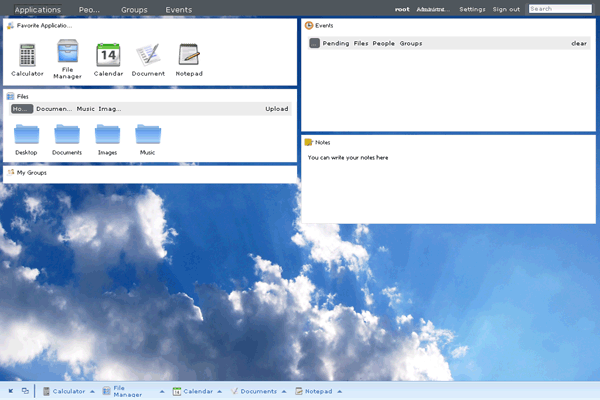Open the Music folder in Files widget
Screen dimensions: 600x400
point(148,139)
